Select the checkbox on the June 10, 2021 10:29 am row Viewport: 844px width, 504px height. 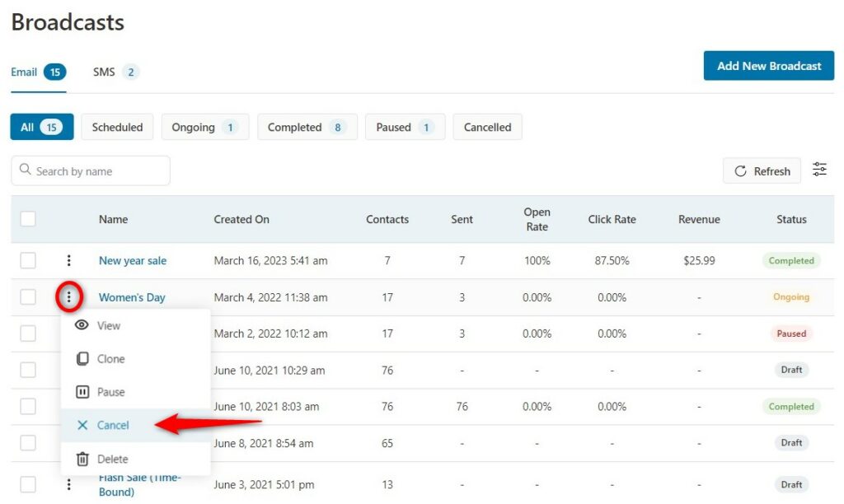click(x=28, y=370)
